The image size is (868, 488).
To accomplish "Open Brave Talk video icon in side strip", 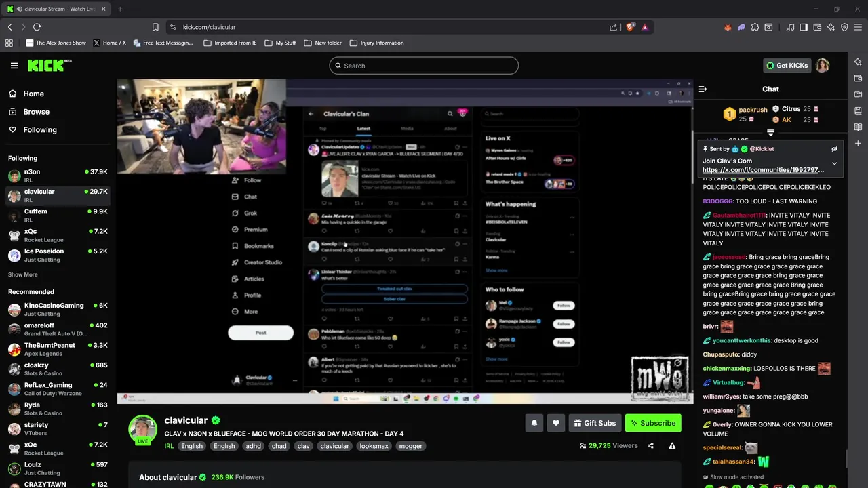I will click(x=858, y=94).
